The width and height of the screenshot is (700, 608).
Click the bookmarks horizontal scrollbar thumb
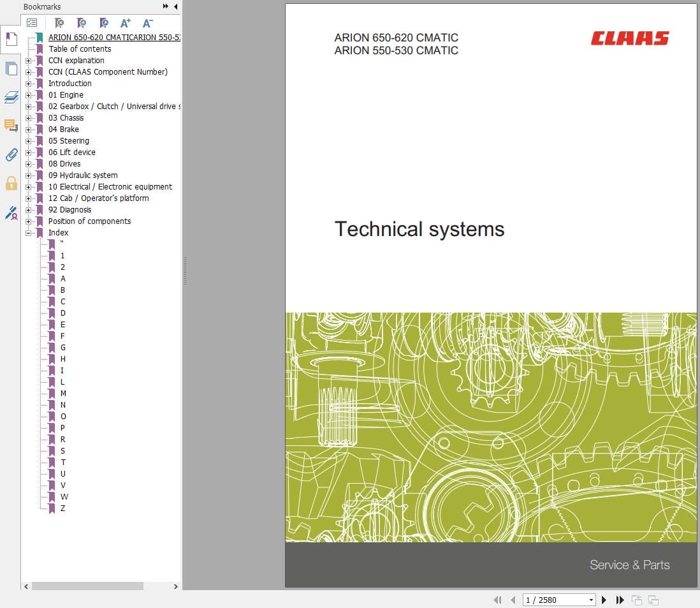tap(87, 586)
